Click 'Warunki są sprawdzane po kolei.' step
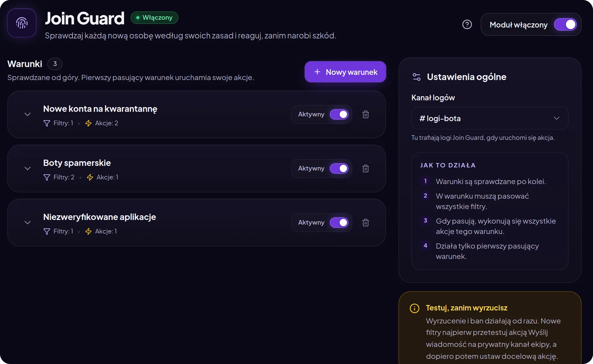Image resolution: width=593 pixels, height=364 pixels. tap(491, 182)
